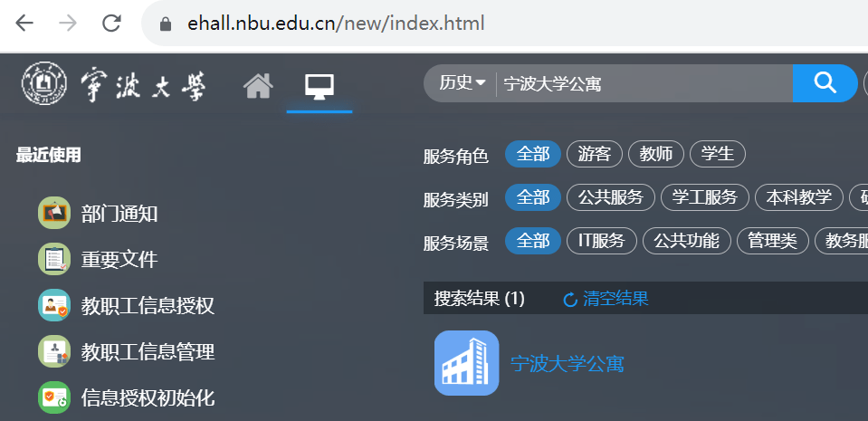The height and width of the screenshot is (421, 868).
Task: Click the 宁波大学公寓 building icon
Action: pos(467,363)
